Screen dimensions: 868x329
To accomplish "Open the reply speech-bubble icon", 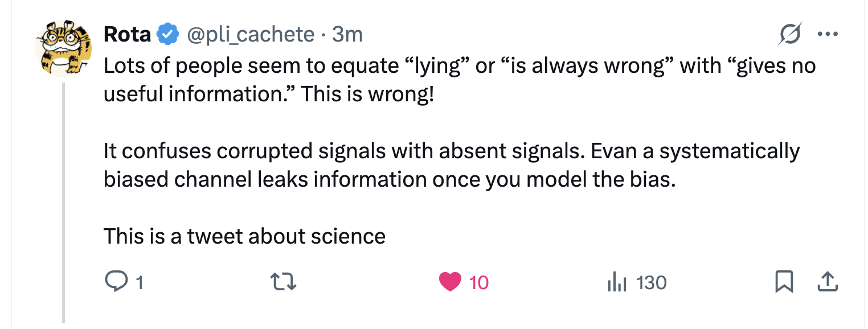I will (x=117, y=282).
